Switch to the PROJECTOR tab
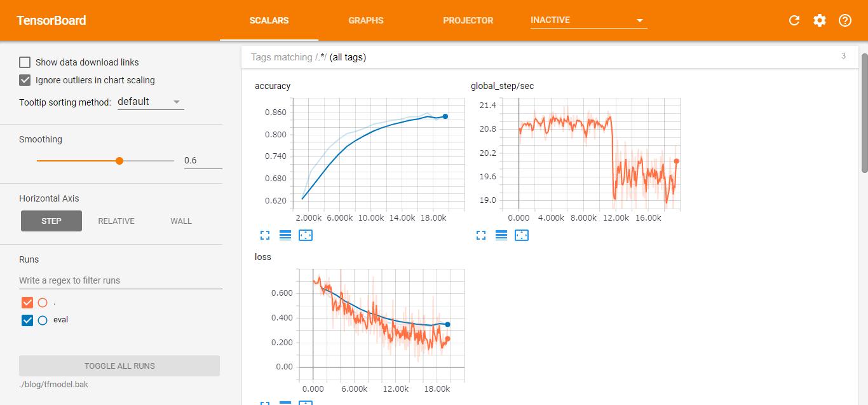The height and width of the screenshot is (405, 868). tap(468, 20)
